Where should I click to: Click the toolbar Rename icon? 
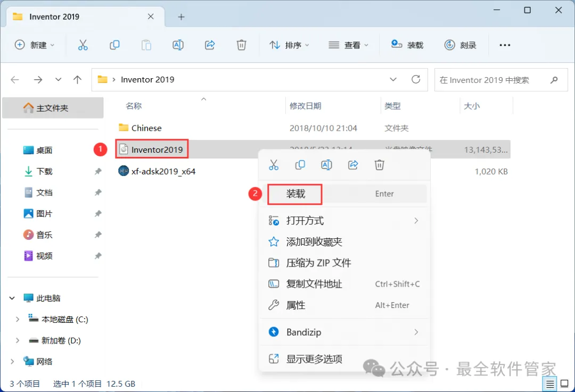pos(178,45)
